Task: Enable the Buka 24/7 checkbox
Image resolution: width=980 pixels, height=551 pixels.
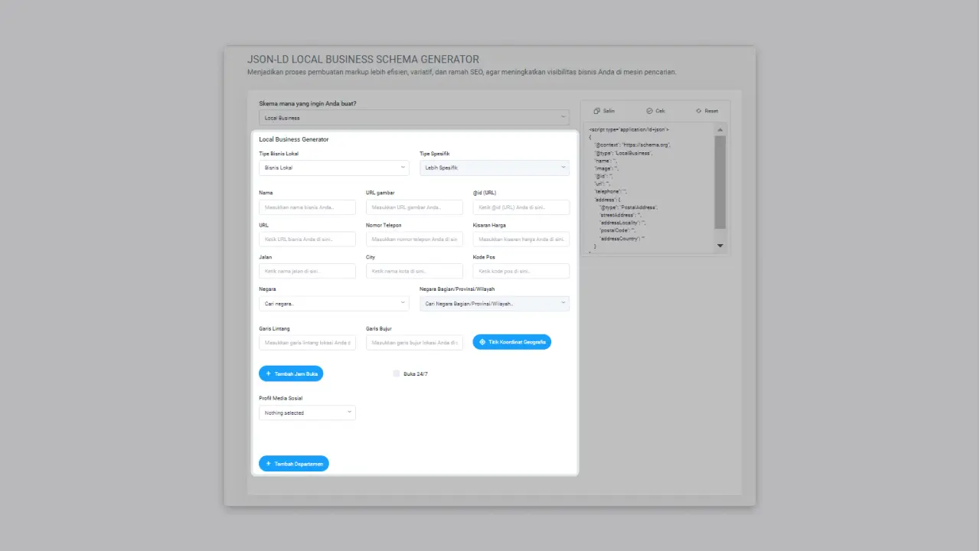Action: pyautogui.click(x=397, y=373)
